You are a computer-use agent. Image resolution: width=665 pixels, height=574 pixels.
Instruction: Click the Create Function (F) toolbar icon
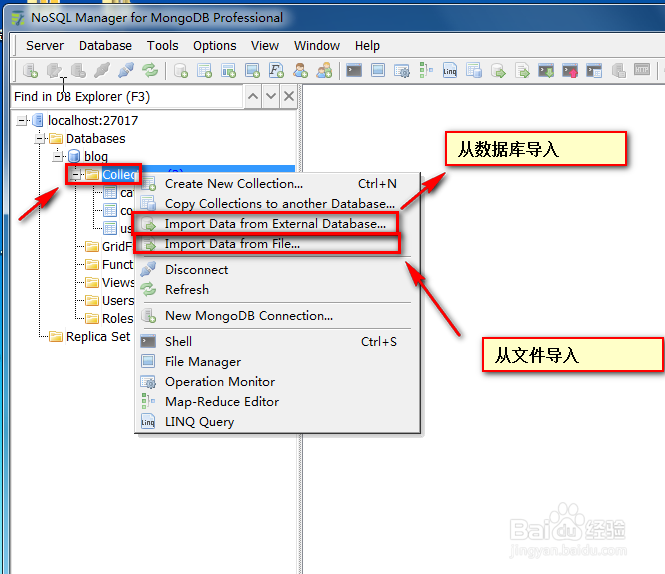[x=276, y=70]
